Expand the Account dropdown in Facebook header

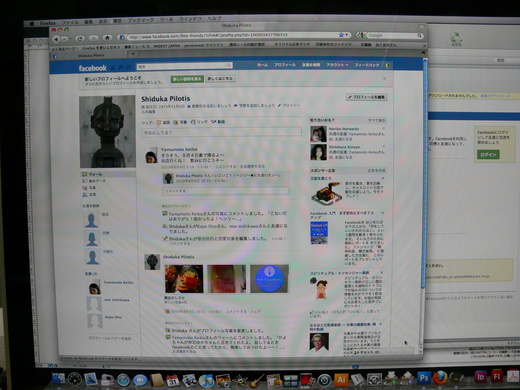pos(337,65)
